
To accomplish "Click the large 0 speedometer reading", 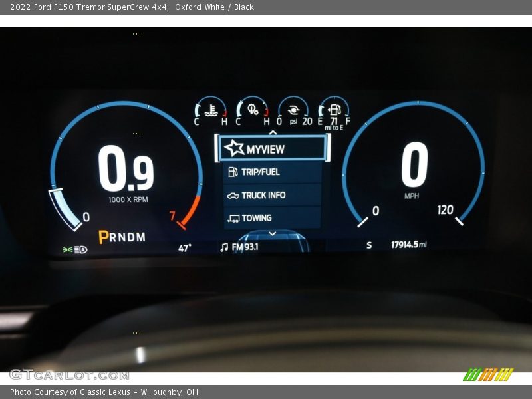I will point(414,164).
